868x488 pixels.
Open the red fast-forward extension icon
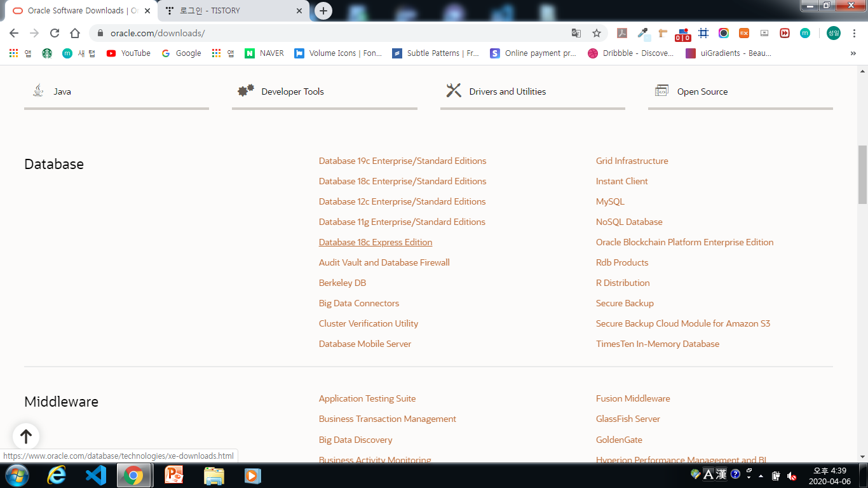coord(785,33)
